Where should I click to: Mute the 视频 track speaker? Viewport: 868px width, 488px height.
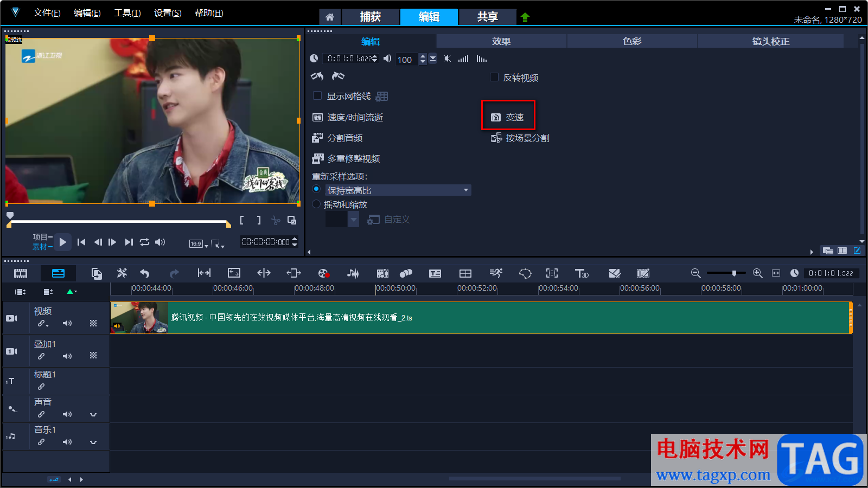(x=67, y=323)
